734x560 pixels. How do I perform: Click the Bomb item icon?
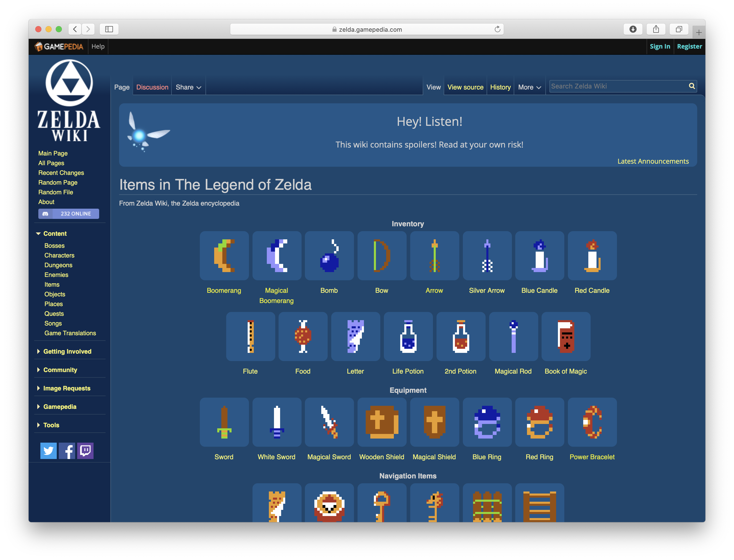[329, 256]
